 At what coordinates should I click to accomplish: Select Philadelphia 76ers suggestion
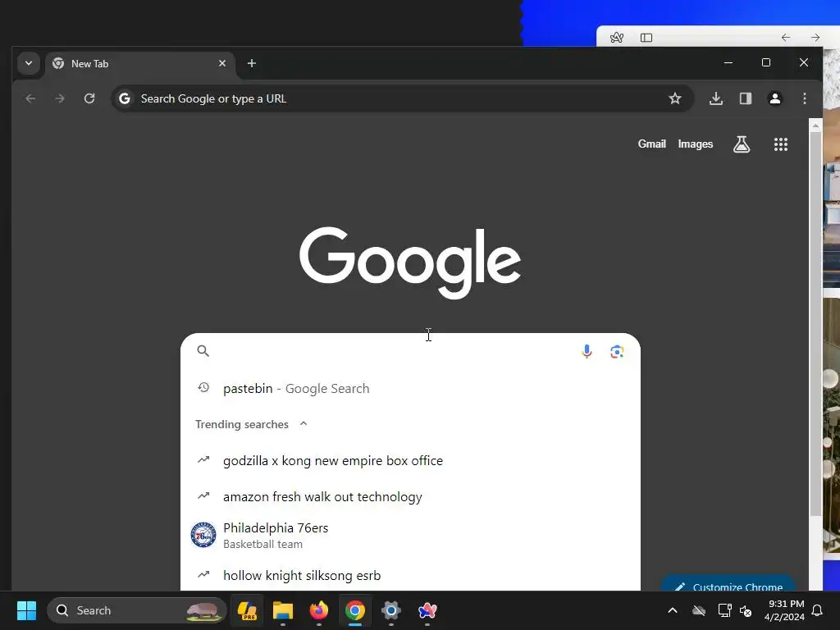[410, 535]
